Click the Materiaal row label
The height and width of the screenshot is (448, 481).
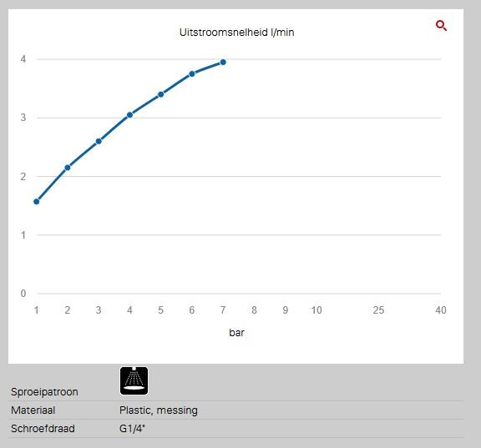33,410
